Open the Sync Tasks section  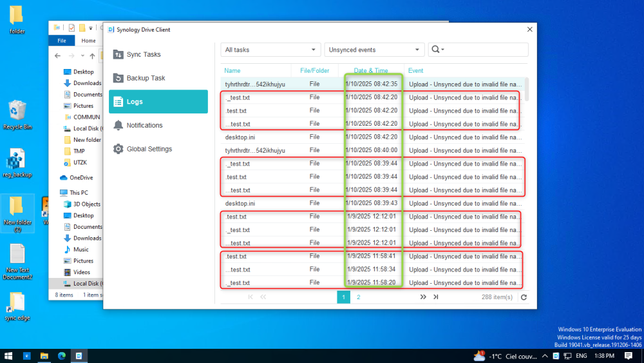click(x=143, y=55)
